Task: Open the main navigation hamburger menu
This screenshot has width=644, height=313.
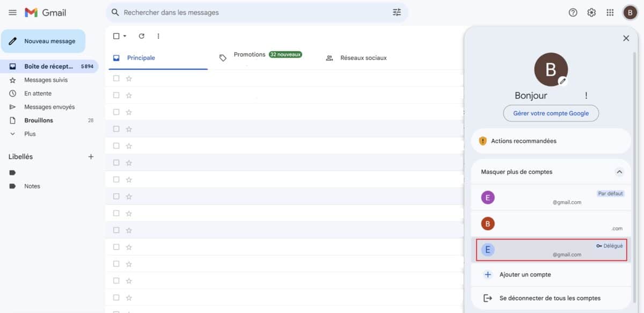Action: coord(13,12)
